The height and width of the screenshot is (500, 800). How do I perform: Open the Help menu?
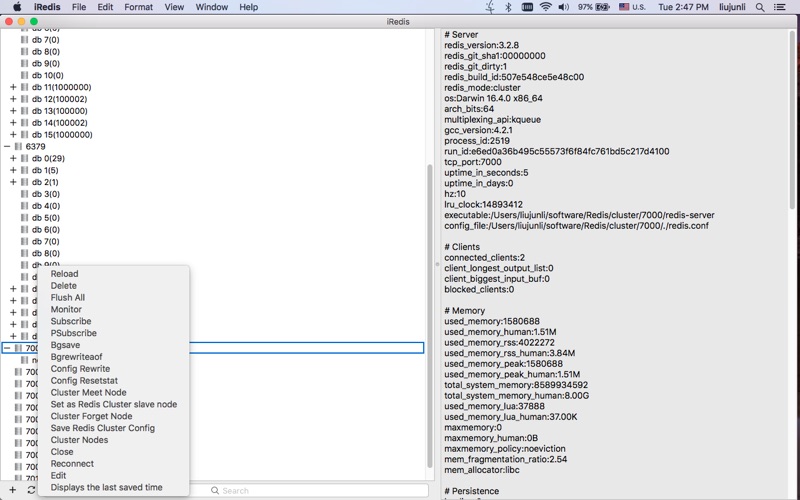point(248,7)
